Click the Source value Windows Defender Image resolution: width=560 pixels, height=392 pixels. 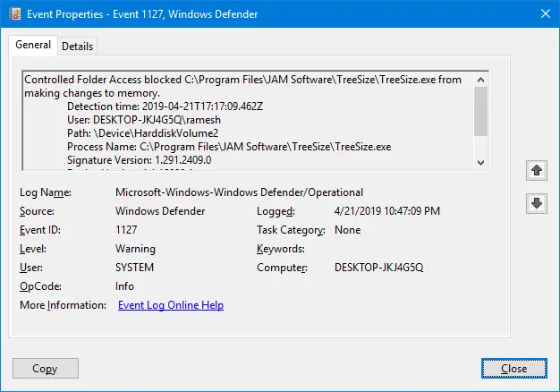pyautogui.click(x=160, y=211)
